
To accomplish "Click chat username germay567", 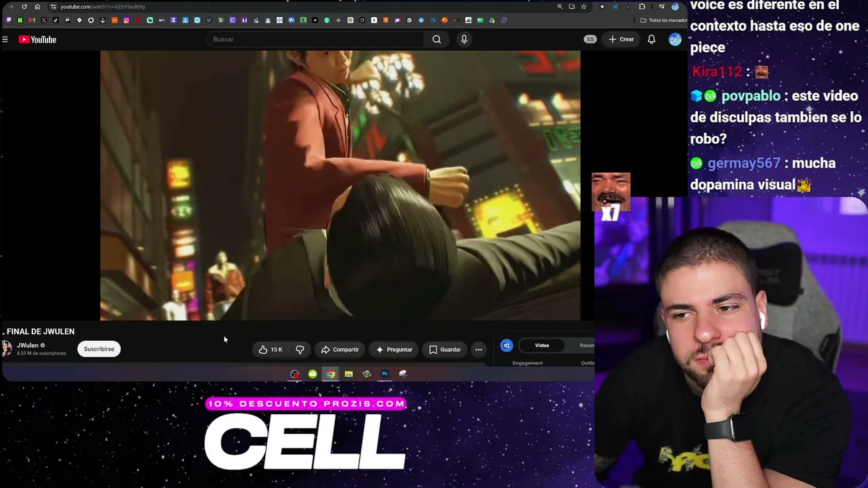I will (744, 163).
